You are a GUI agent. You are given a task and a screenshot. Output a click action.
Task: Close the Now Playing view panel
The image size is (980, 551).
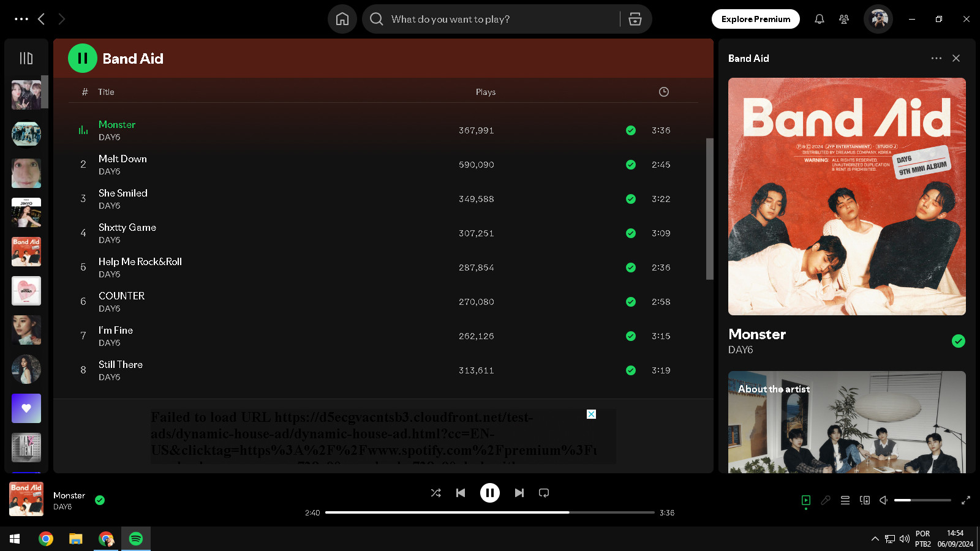pyautogui.click(x=956, y=58)
